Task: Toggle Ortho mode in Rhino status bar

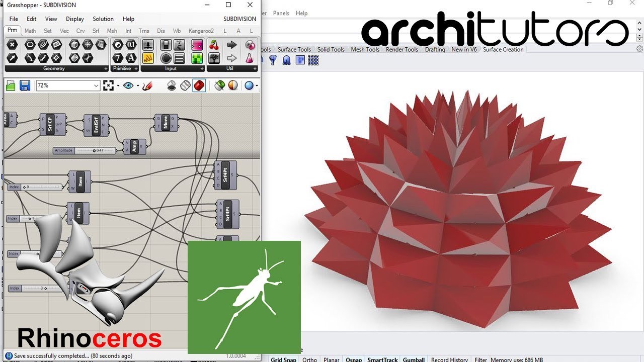Action: coord(310,359)
